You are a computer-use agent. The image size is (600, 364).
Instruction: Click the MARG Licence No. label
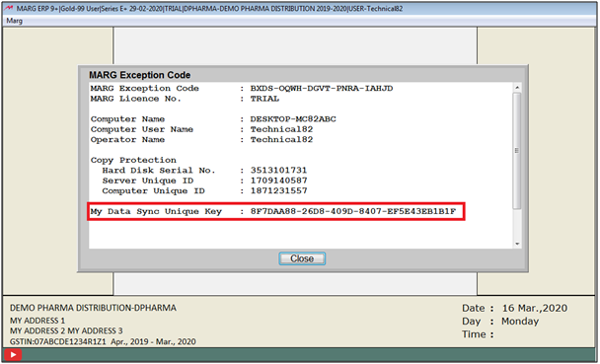tap(135, 99)
